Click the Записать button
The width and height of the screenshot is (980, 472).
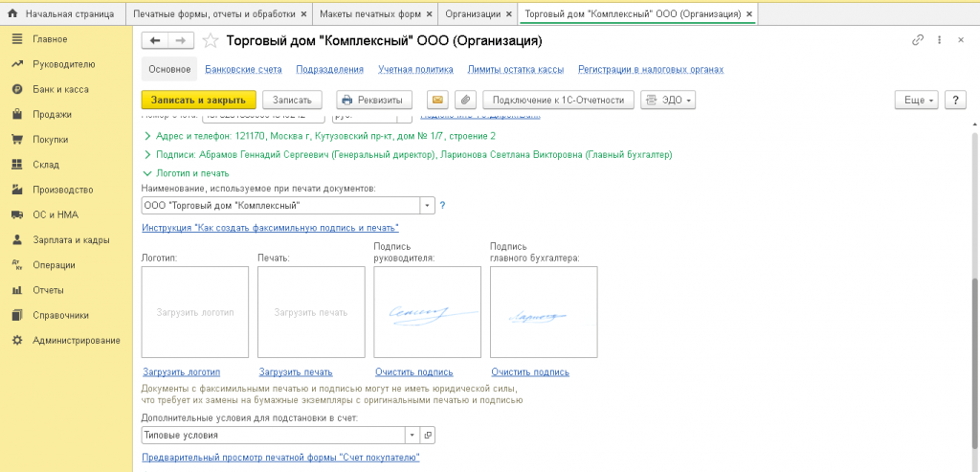pos(292,100)
